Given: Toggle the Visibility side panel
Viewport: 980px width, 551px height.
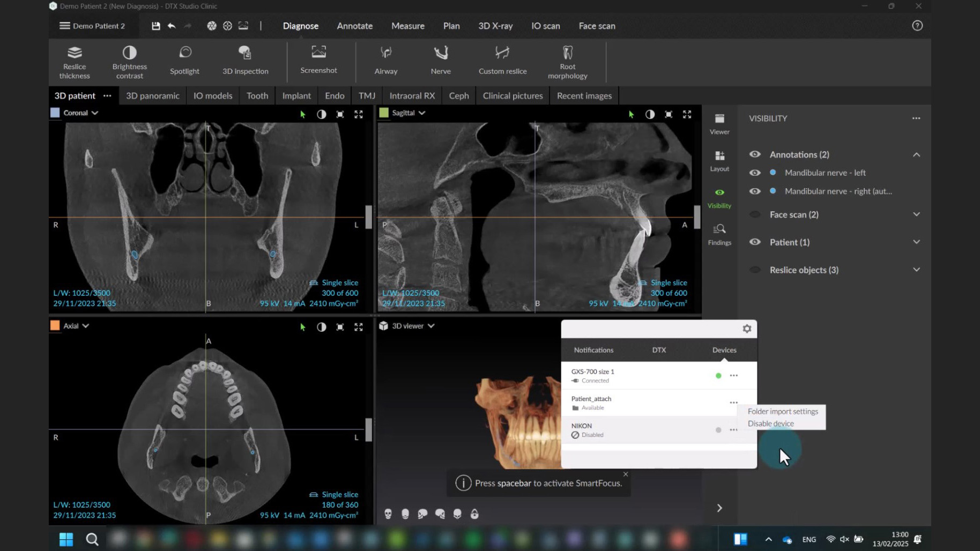Looking at the screenshot, I should 719,198.
